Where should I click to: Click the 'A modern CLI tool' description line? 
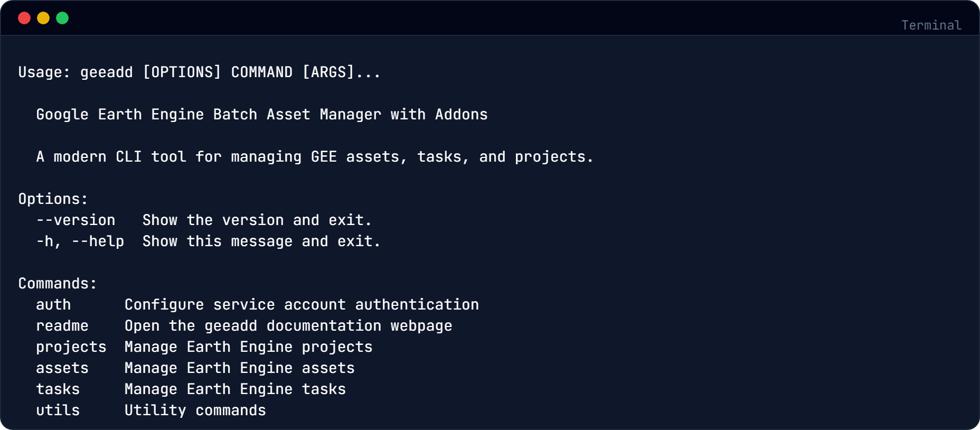point(315,157)
